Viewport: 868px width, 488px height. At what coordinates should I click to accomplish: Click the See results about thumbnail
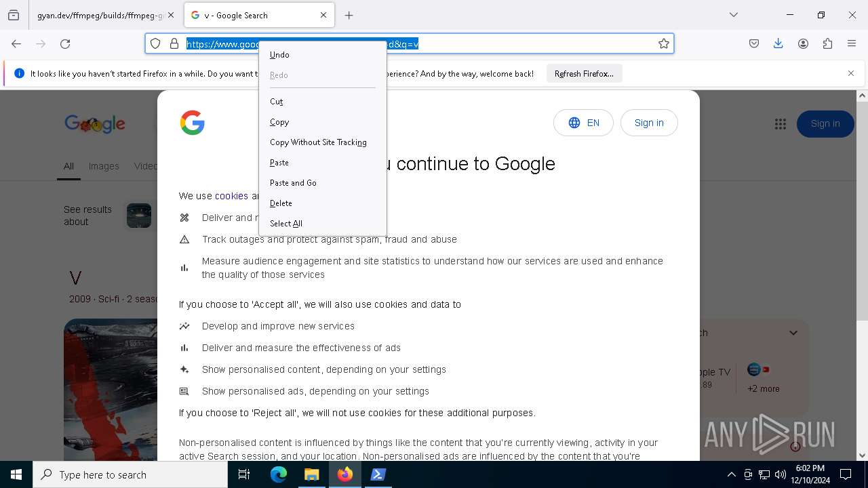pyautogui.click(x=139, y=216)
